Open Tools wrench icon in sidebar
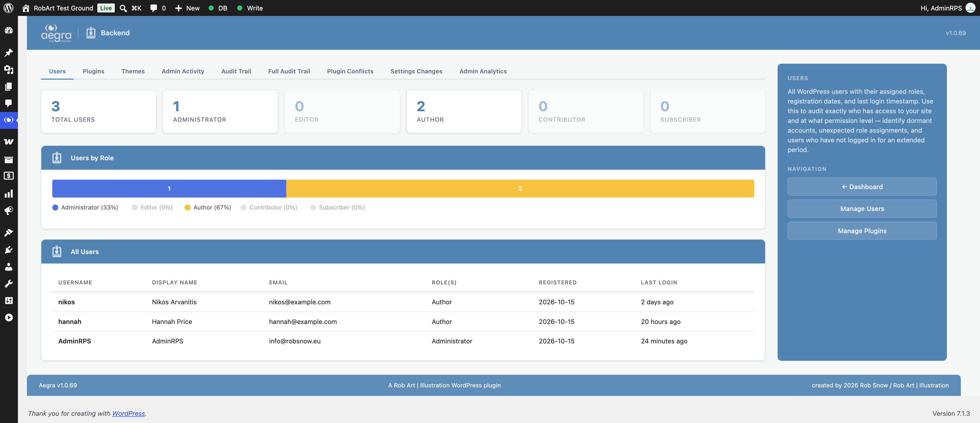The height and width of the screenshot is (423, 980). tap(9, 283)
